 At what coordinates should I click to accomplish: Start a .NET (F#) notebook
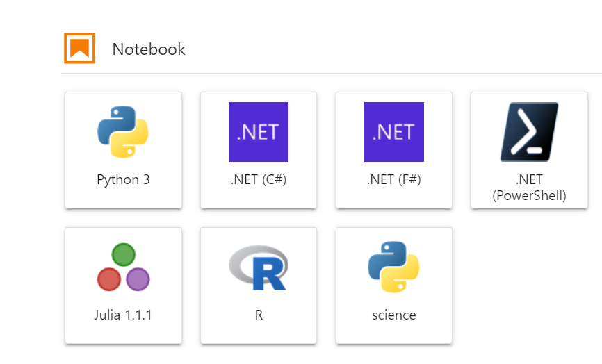tap(394, 150)
